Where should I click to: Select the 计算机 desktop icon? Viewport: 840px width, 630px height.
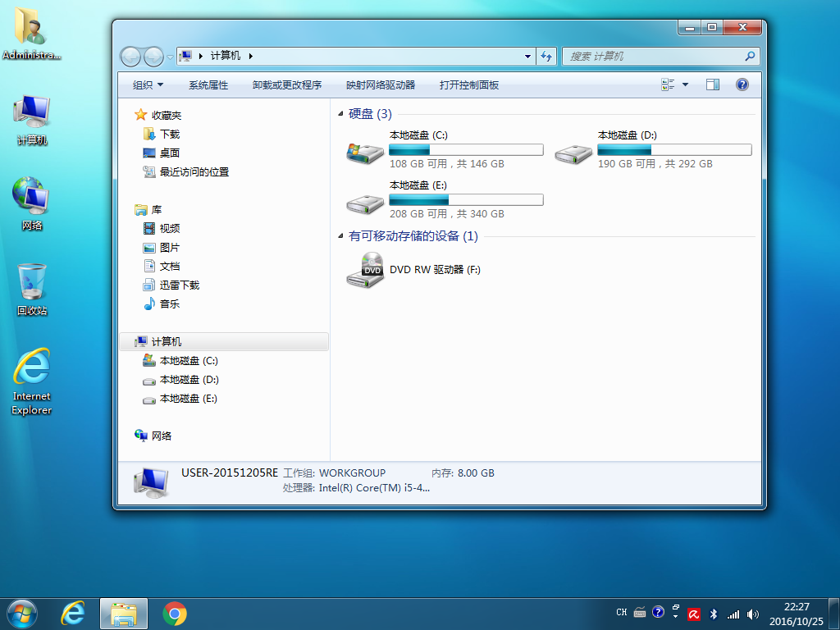[32, 120]
